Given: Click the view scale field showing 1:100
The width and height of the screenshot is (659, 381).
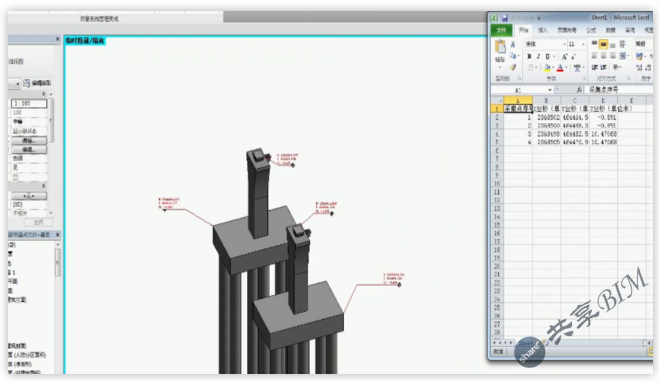Looking at the screenshot, I should pyautogui.click(x=29, y=103).
